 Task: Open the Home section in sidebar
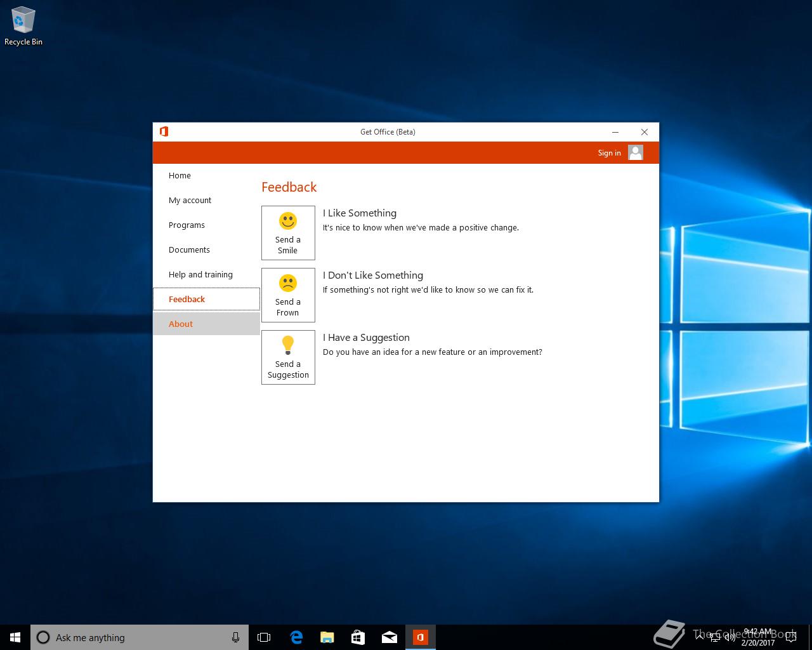tap(206, 175)
